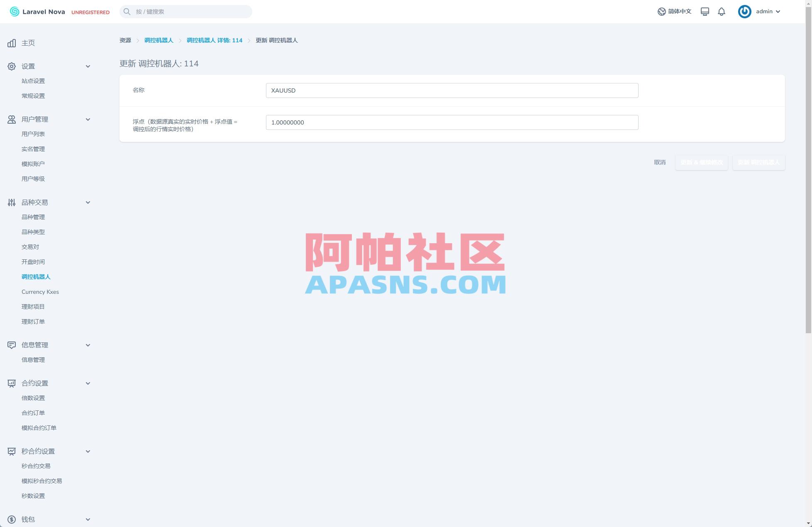Click the 设置 gear icon in sidebar

[11, 66]
